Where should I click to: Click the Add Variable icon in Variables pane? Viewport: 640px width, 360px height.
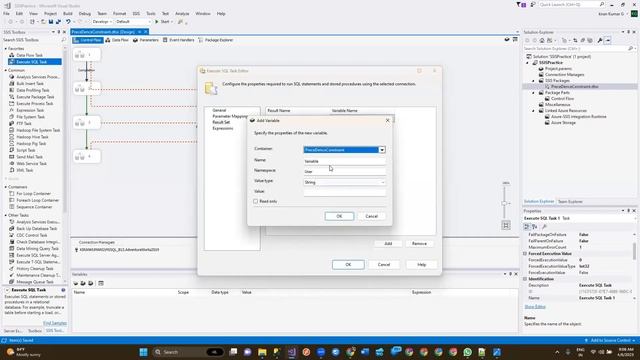coord(76,283)
